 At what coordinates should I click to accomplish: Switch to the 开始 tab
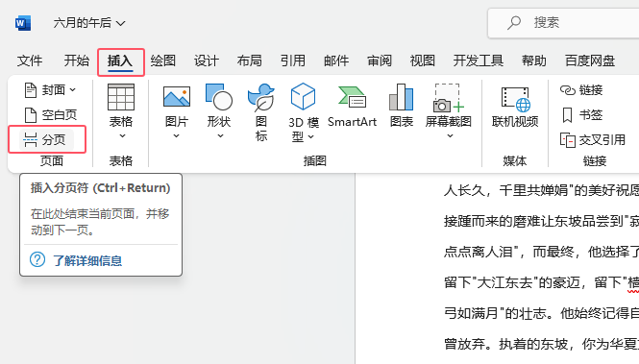[x=76, y=61]
